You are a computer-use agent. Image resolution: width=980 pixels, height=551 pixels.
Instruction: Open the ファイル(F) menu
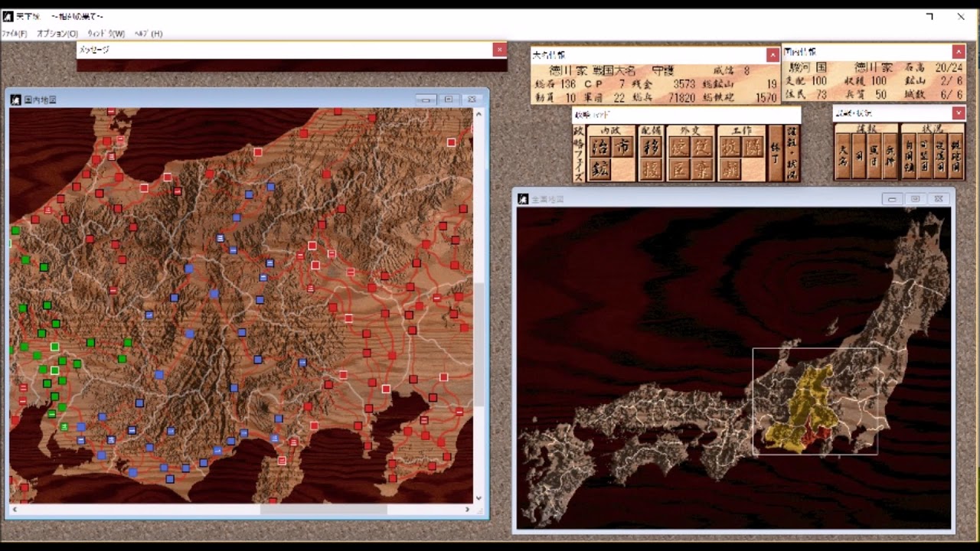point(14,34)
